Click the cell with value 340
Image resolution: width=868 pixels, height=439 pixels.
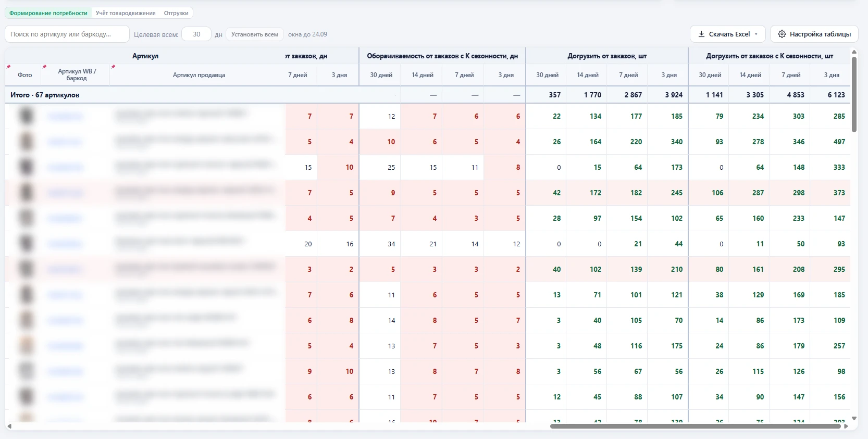click(x=668, y=142)
